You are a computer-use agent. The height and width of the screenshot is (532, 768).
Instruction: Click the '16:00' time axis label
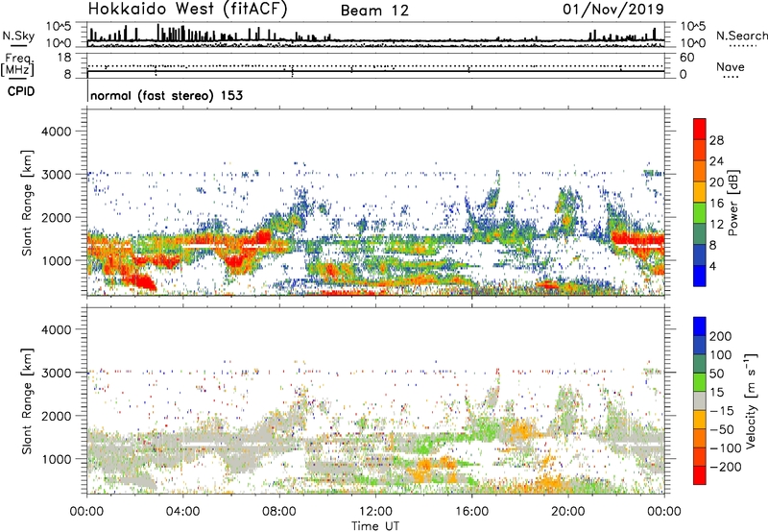[471, 512]
